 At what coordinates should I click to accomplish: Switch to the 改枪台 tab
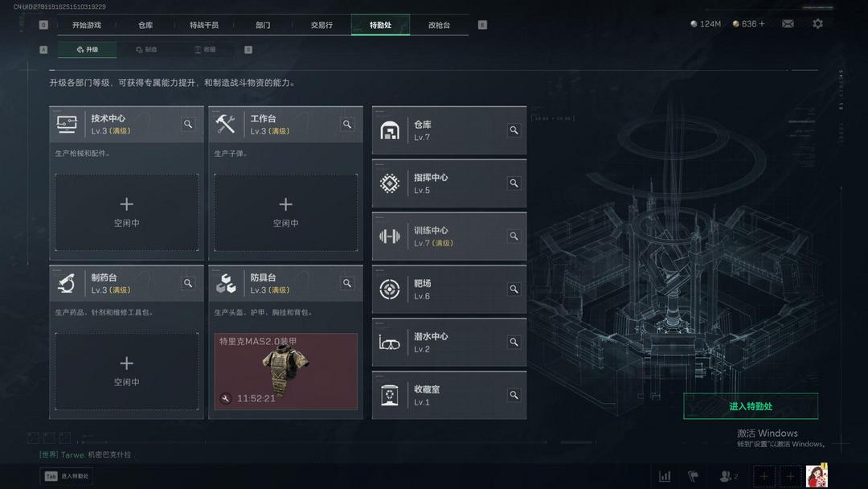439,25
